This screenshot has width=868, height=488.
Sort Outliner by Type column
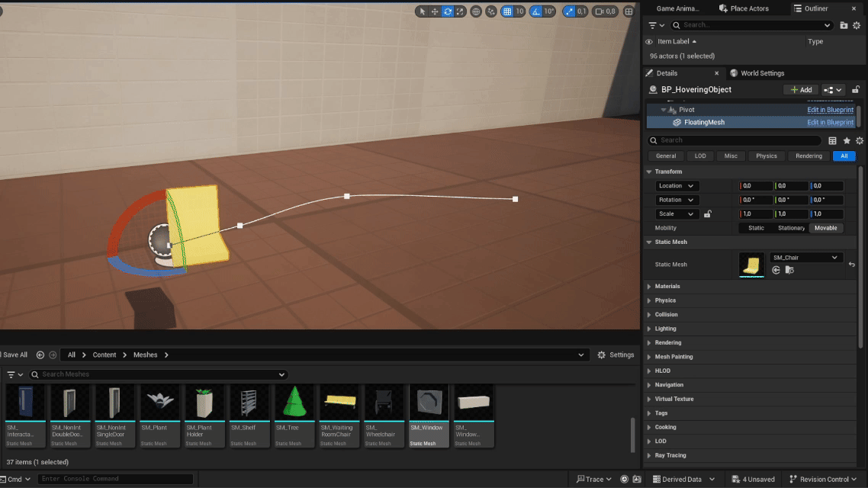(815, 41)
